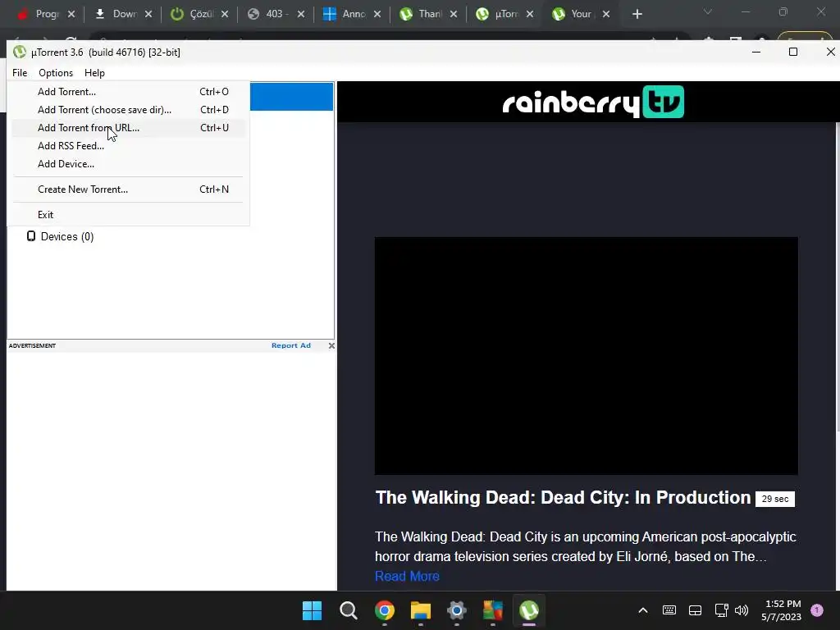
Task: Open the notification badge
Action: click(817, 610)
